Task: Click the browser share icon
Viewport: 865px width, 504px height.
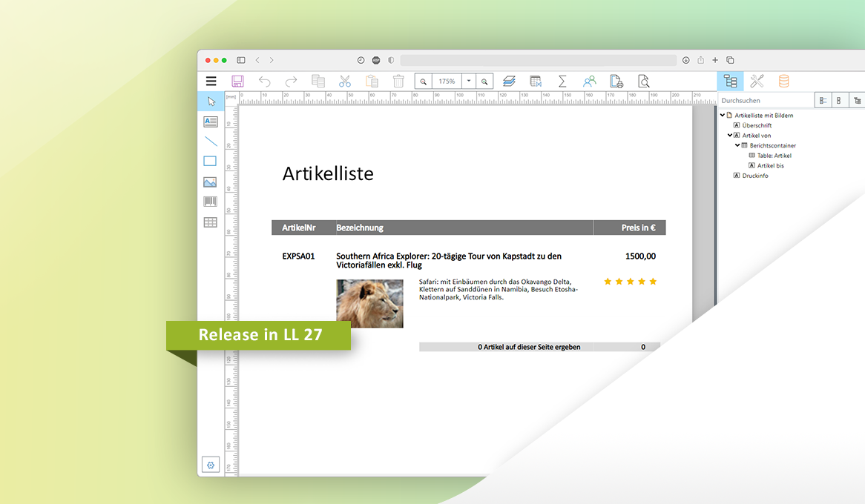Action: tap(700, 59)
